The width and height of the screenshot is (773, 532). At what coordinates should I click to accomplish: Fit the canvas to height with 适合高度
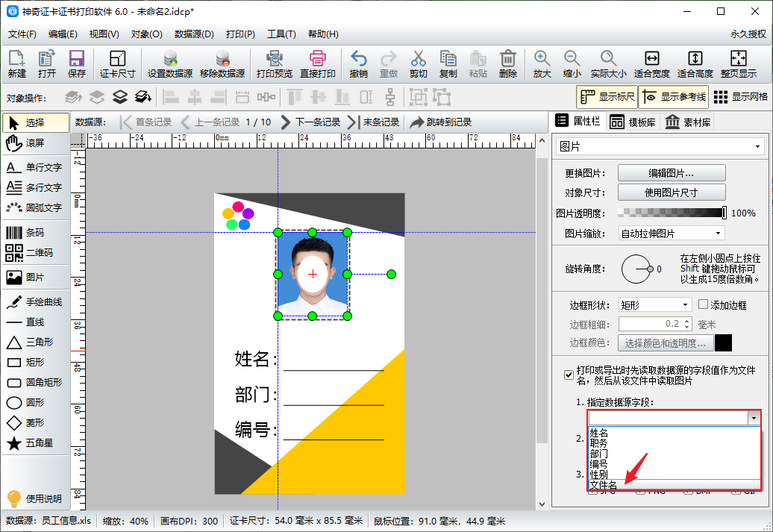(695, 64)
